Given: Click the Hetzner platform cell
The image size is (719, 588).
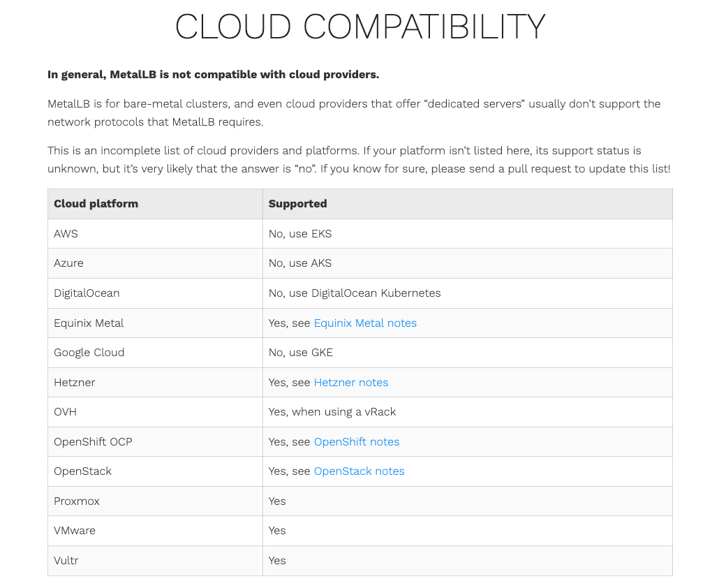Looking at the screenshot, I should pos(155,382).
